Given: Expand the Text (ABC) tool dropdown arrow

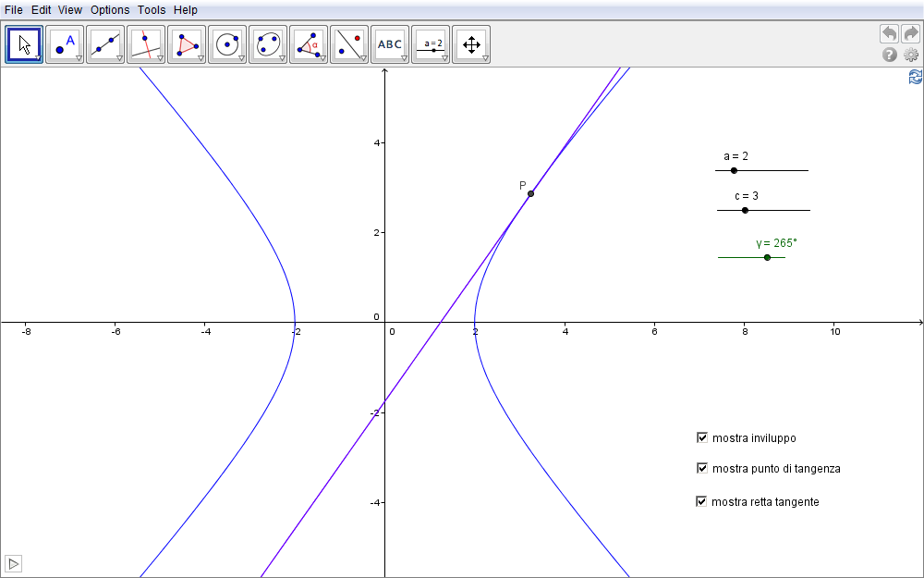Looking at the screenshot, I should (404, 58).
